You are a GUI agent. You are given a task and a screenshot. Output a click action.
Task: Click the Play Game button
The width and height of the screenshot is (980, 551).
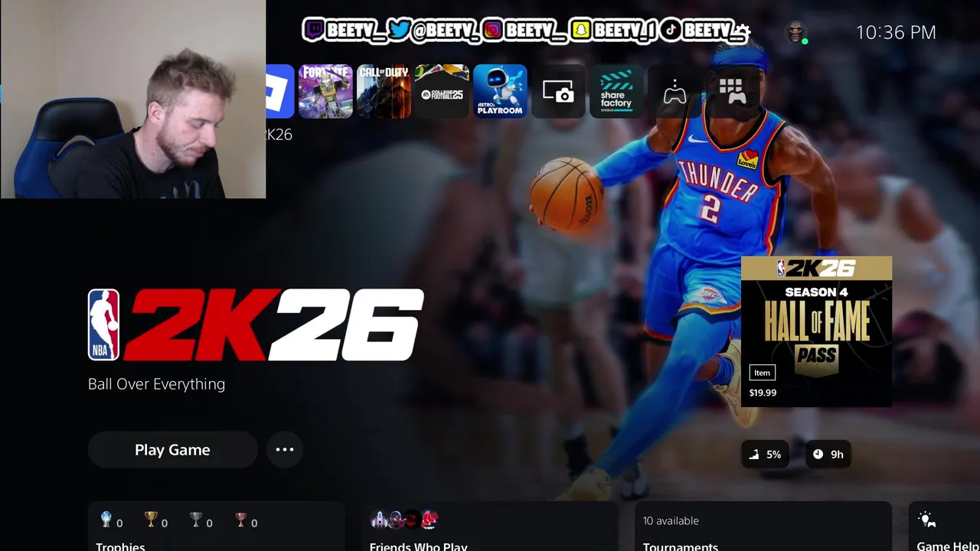(172, 450)
